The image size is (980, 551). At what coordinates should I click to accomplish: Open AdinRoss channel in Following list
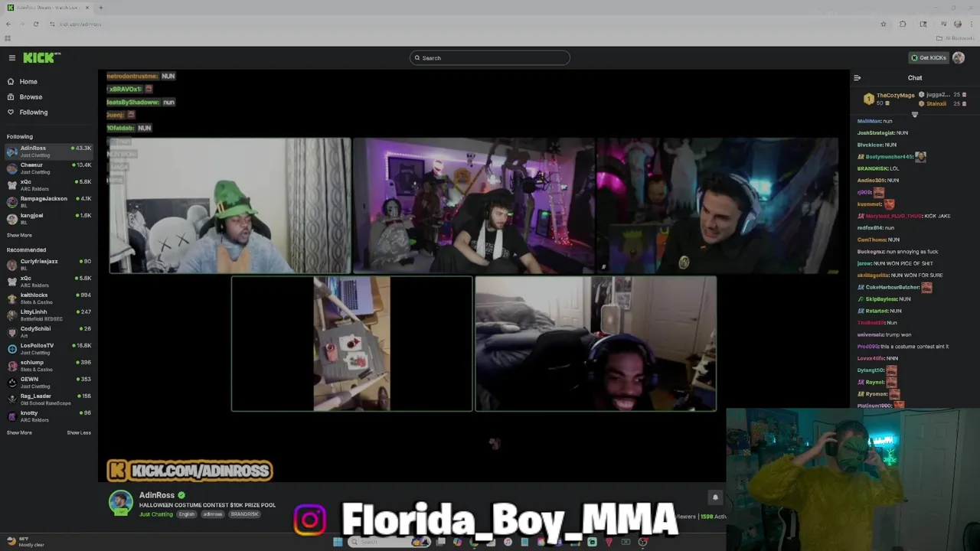pos(49,152)
